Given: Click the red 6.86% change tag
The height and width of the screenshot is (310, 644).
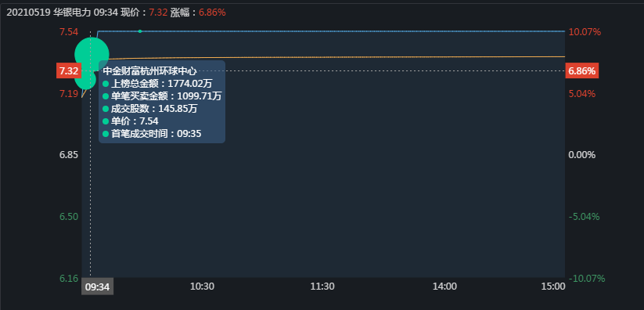Looking at the screenshot, I should pyautogui.click(x=581, y=71).
